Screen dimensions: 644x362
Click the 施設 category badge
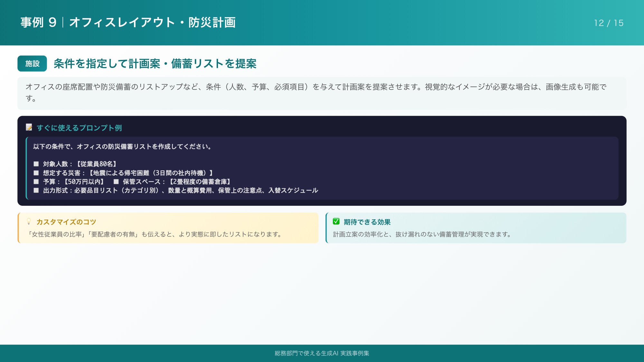[32, 63]
